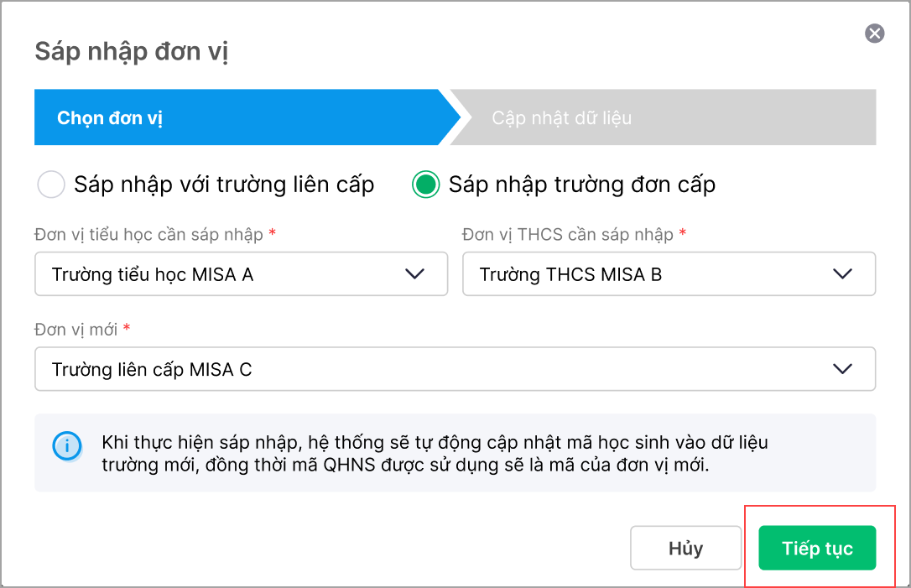Screen dimensions: 911x588
Task: Open the Đơn vị THCS cần sáp nhập dropdown
Action: pyautogui.click(x=669, y=273)
